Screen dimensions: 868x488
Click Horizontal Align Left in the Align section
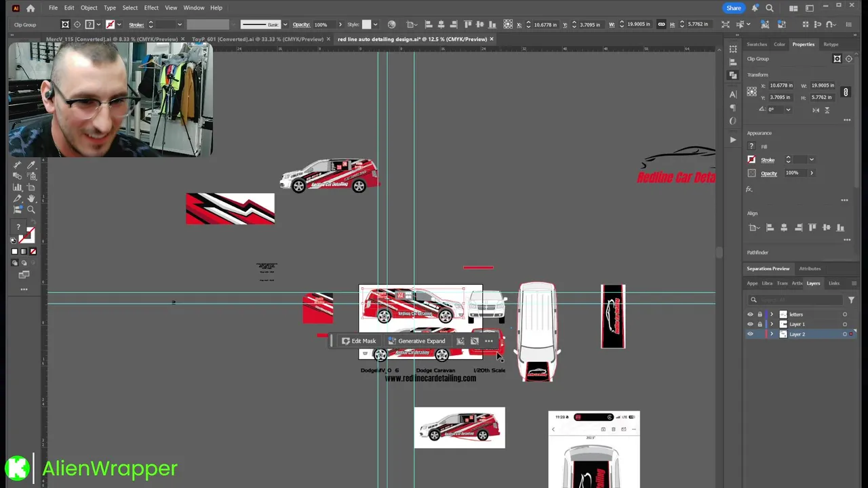click(x=770, y=228)
